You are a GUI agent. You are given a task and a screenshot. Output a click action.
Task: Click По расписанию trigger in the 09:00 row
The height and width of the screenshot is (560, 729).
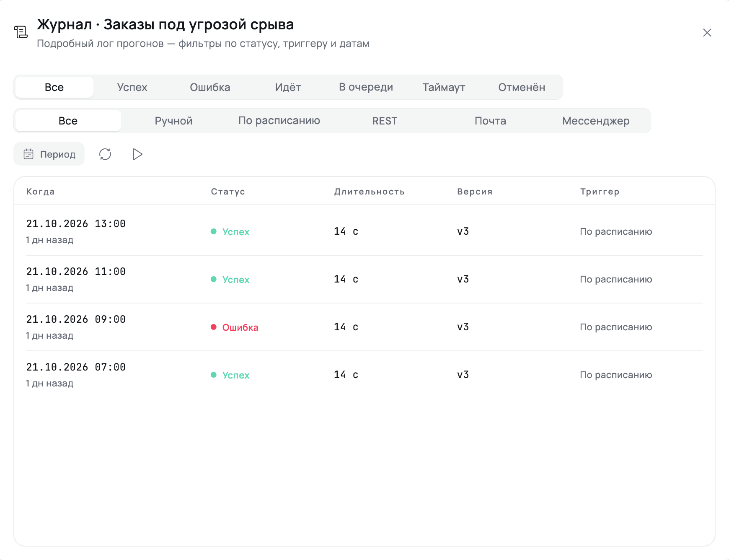(x=616, y=327)
